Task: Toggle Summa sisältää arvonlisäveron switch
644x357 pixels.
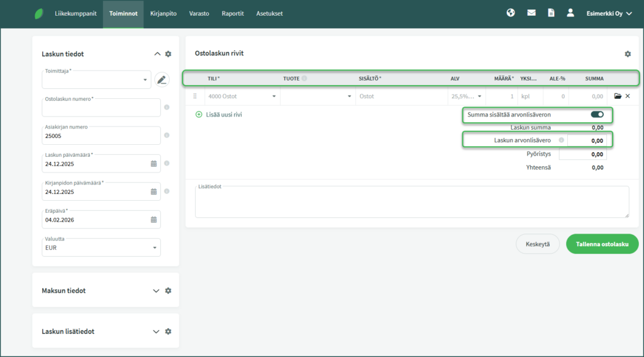Action: (x=597, y=115)
